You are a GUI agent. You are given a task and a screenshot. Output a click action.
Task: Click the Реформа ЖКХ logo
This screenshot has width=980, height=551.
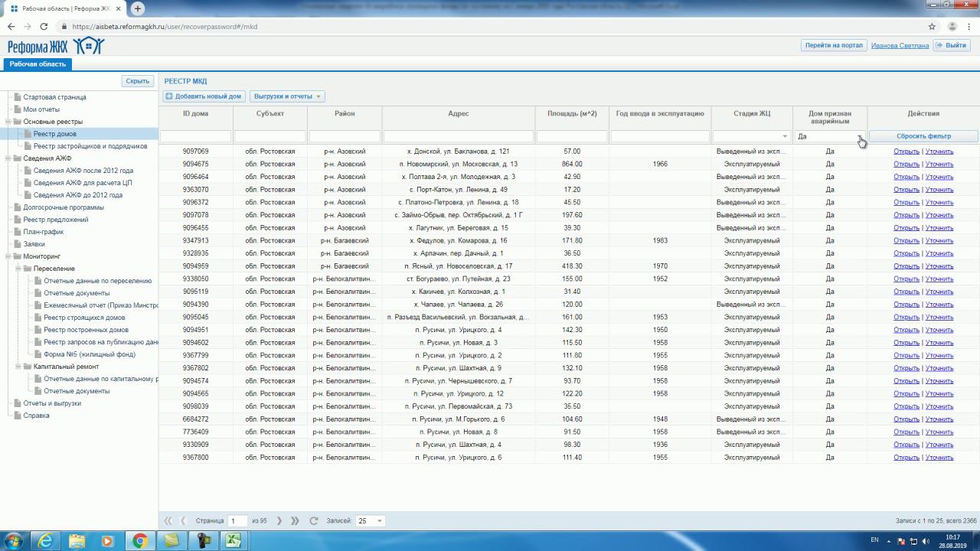click(55, 46)
